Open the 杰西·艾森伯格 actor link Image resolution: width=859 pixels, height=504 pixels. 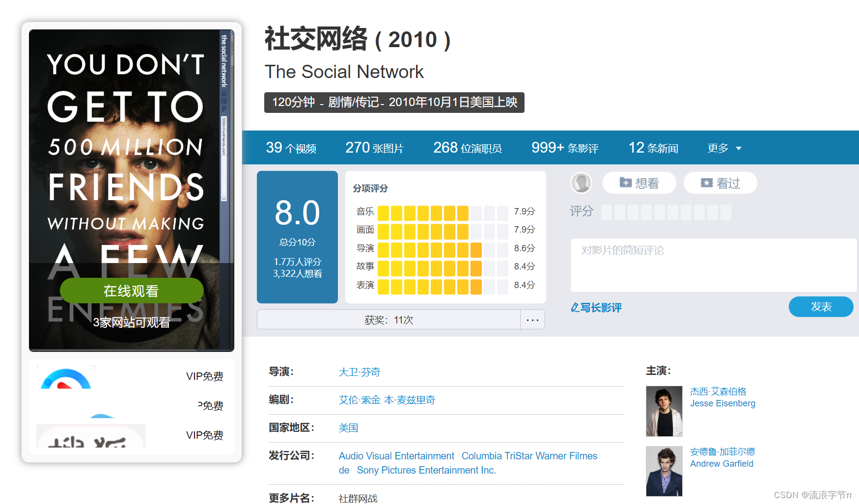(718, 391)
